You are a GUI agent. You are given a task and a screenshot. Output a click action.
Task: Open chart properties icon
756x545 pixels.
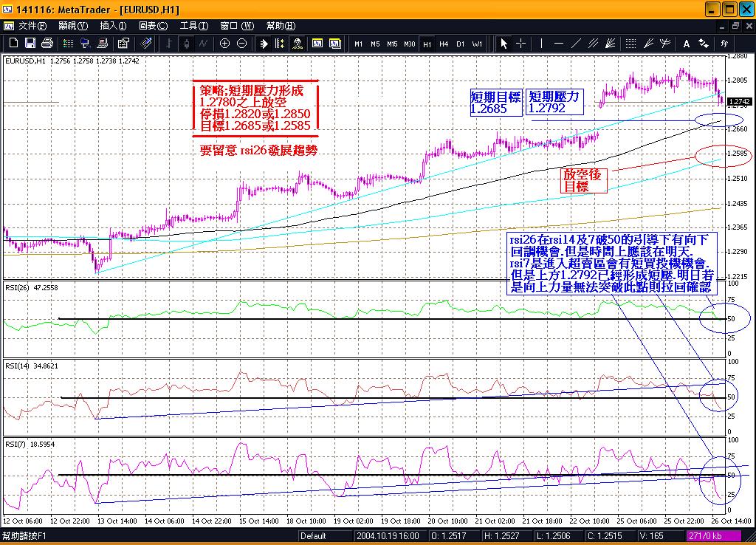click(123, 44)
